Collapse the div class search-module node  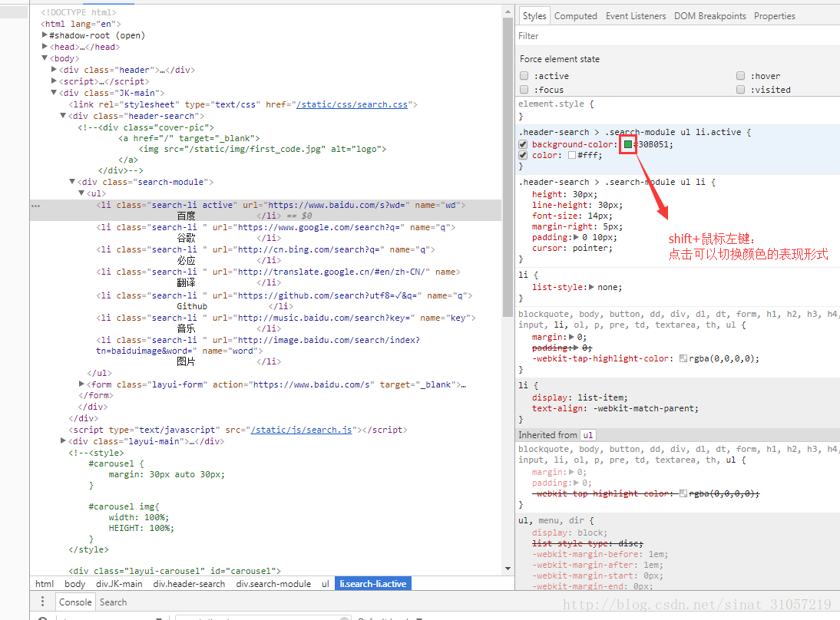(72, 182)
